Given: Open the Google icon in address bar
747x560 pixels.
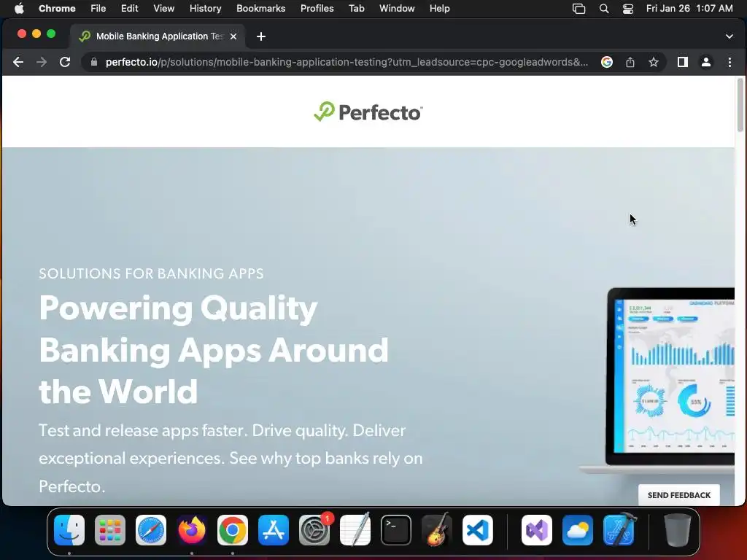Looking at the screenshot, I should point(606,62).
